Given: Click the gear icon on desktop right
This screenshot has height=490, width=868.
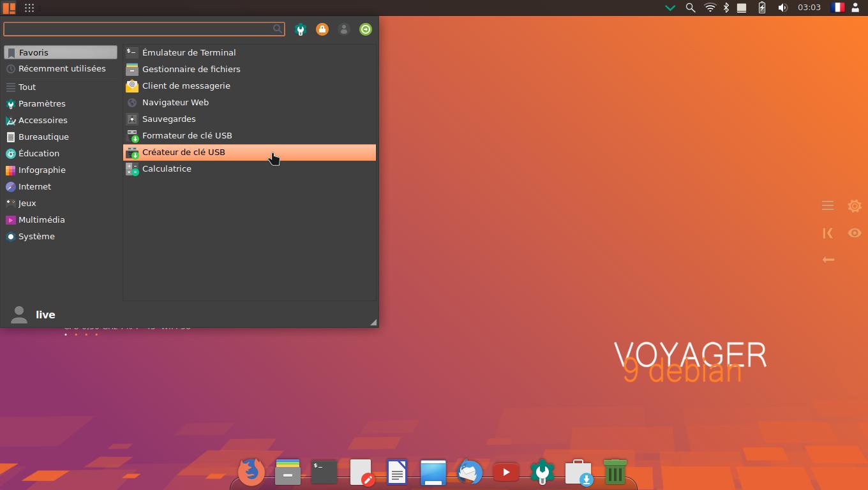Looking at the screenshot, I should (x=855, y=205).
